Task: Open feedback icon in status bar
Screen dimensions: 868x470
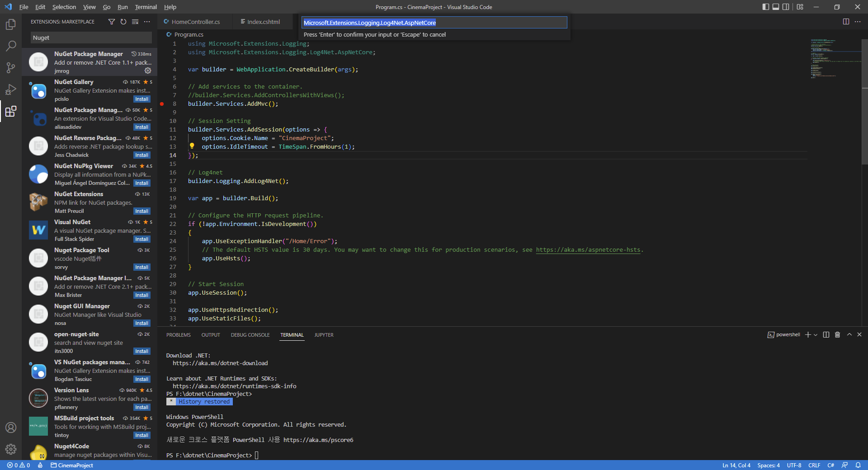Action: (x=844, y=465)
